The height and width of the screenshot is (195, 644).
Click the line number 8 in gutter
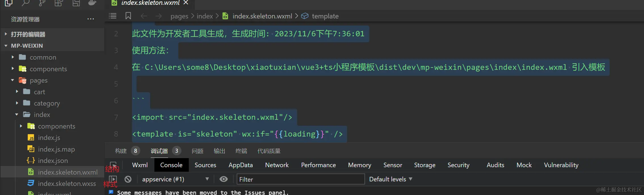(116, 134)
